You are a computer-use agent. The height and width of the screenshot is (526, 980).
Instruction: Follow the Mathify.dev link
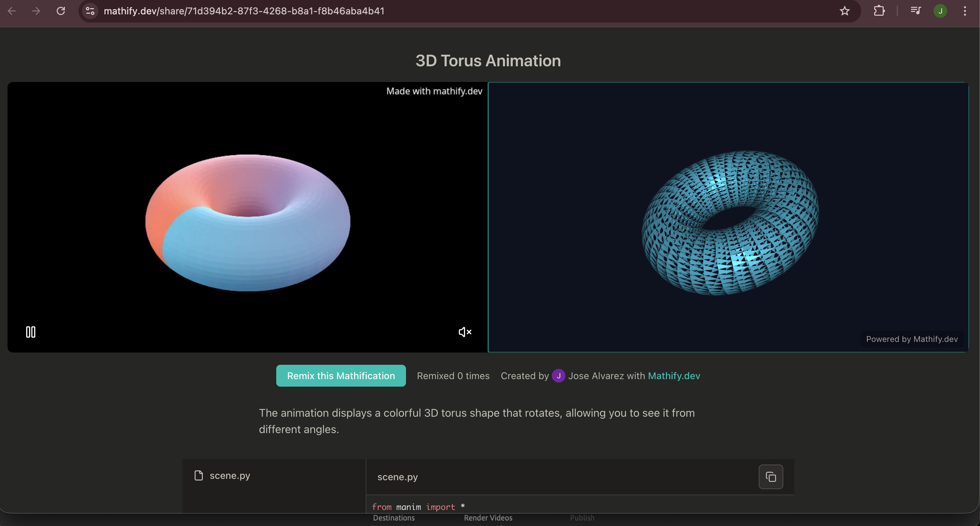click(674, 376)
